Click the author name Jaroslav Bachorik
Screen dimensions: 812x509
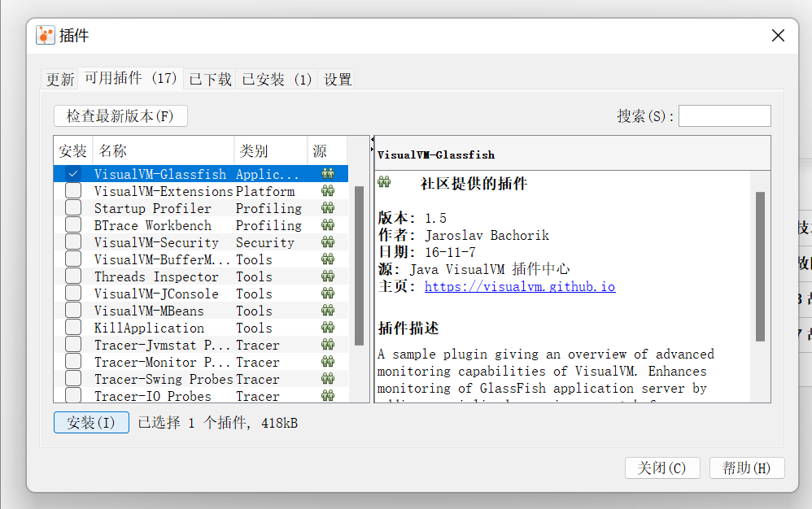[487, 235]
